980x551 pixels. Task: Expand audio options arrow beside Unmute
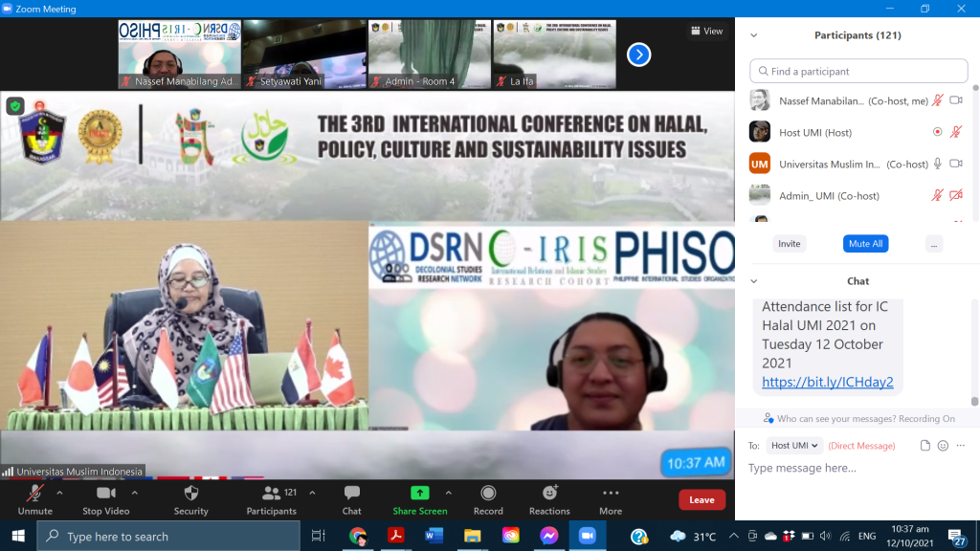tap(59, 493)
